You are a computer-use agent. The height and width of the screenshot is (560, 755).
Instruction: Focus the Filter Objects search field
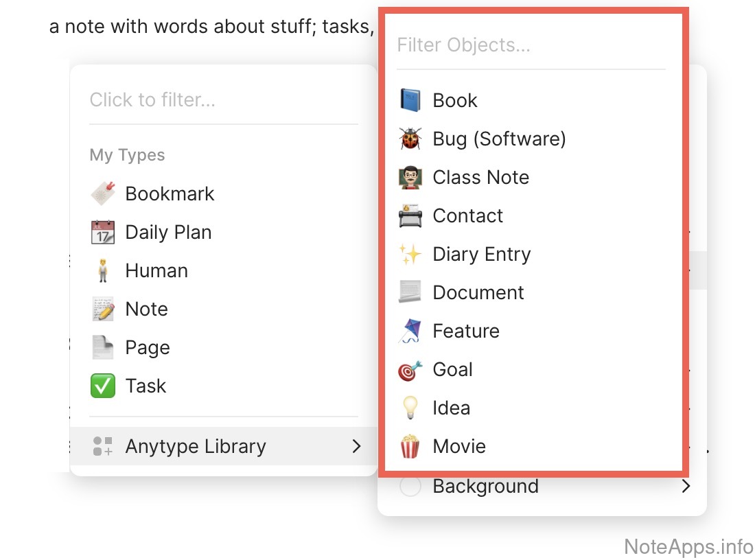(x=530, y=45)
